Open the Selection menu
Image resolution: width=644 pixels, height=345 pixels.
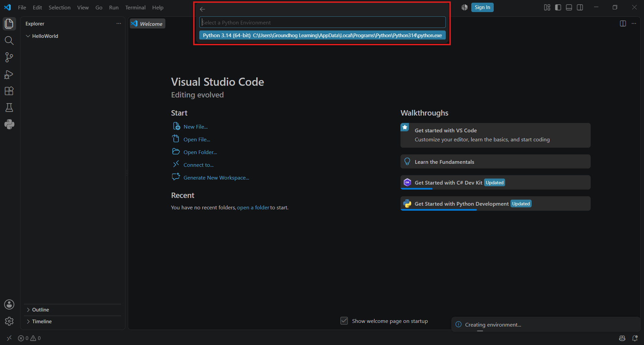pos(59,7)
